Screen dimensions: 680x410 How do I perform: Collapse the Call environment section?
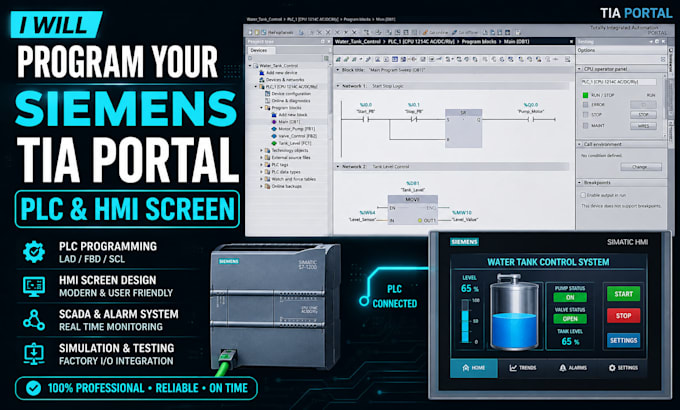pos(579,144)
